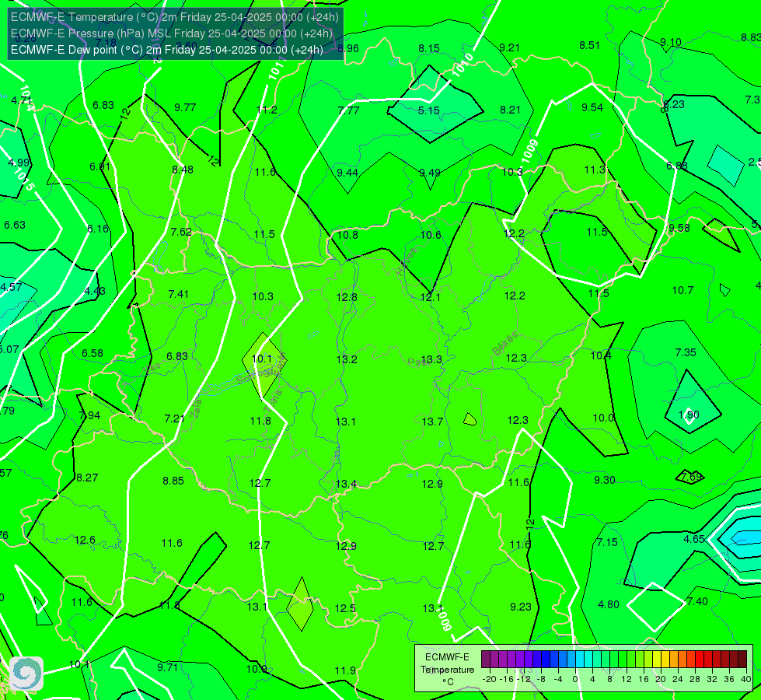Click the 9.54 temperature value
This screenshot has width=761, height=700.
[592, 107]
